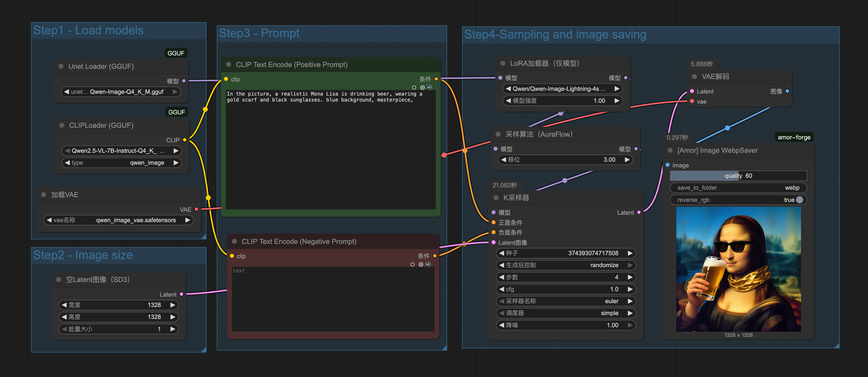
Task: Decrease cfg with its left arrow
Action: [501, 289]
